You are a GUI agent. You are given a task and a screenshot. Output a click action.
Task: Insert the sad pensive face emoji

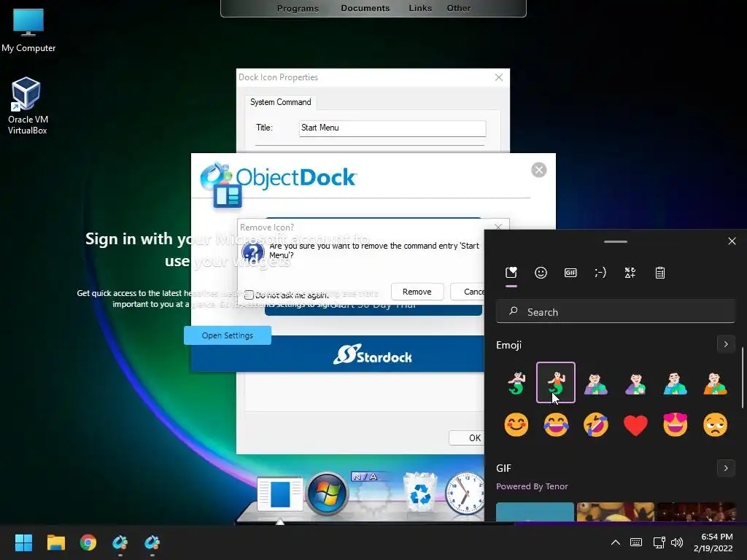coord(715,424)
